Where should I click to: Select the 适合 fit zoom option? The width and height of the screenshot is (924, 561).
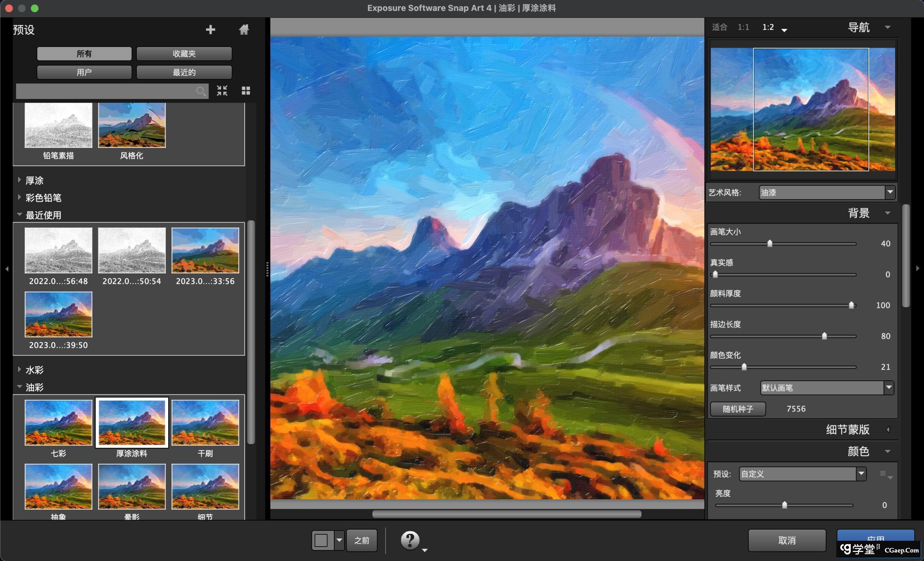719,27
